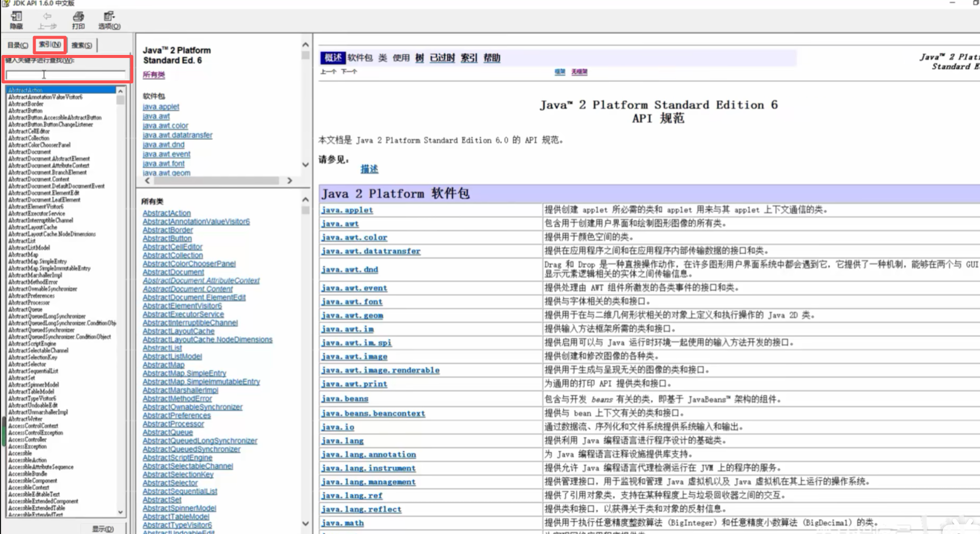Screen dimensions: 980x534
Task: Click the 无框架 no frames link
Action: [x=579, y=72]
